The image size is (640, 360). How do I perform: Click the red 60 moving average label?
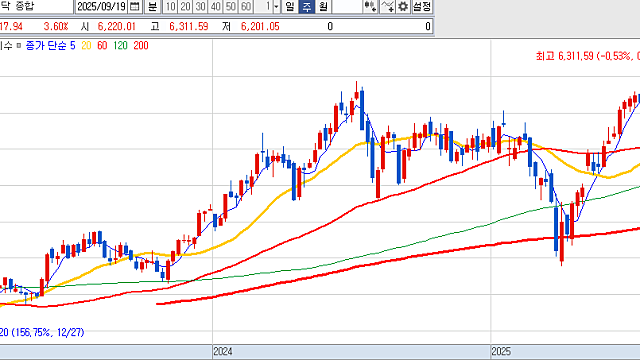tap(102, 46)
